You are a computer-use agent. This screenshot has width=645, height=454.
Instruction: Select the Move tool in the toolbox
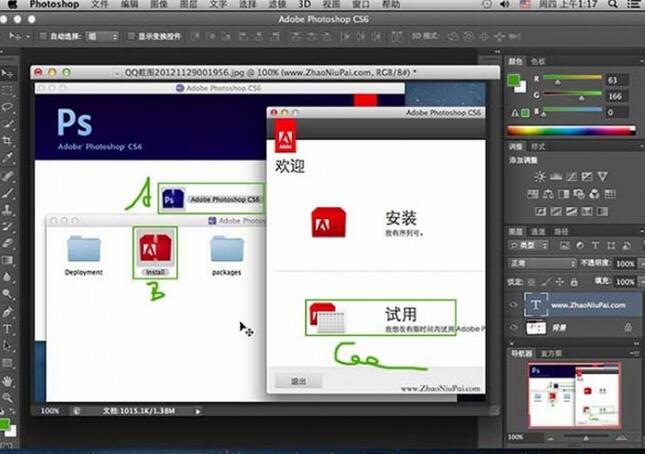7,74
